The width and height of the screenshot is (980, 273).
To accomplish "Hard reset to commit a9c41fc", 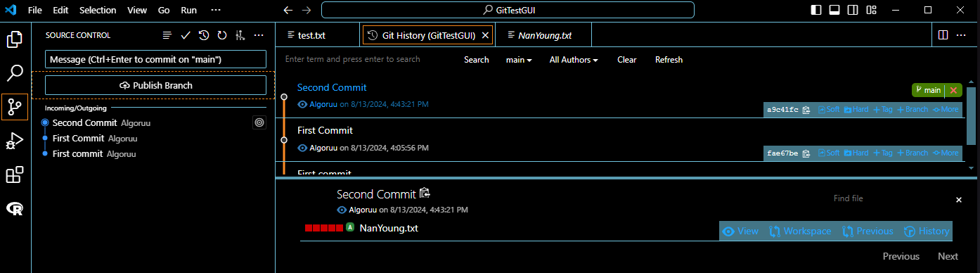I will pos(856,110).
